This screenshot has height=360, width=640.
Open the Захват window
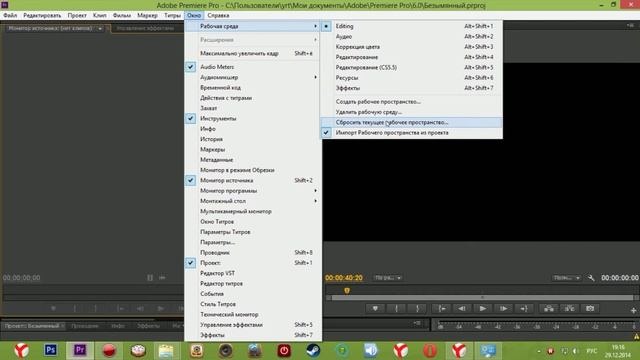pyautogui.click(x=253, y=108)
